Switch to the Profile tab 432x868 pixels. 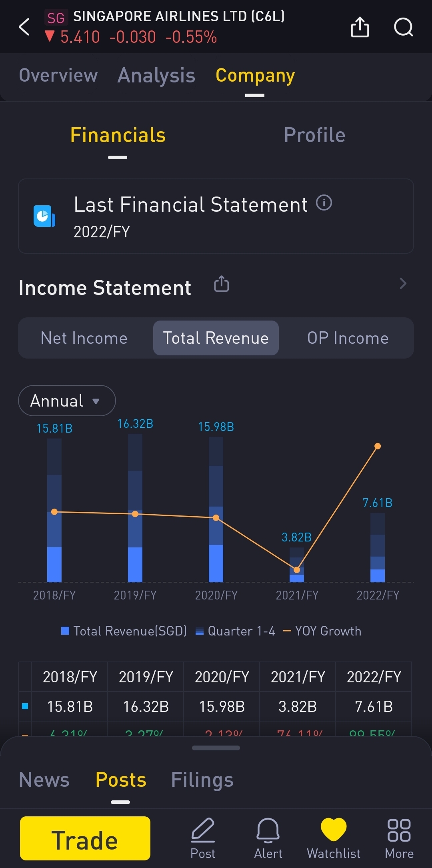(x=314, y=135)
